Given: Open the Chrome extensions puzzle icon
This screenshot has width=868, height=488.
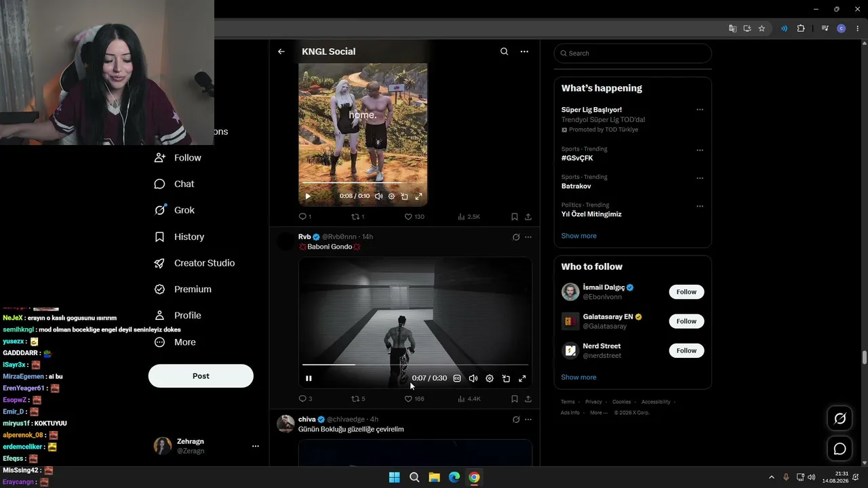Looking at the screenshot, I should point(801,28).
